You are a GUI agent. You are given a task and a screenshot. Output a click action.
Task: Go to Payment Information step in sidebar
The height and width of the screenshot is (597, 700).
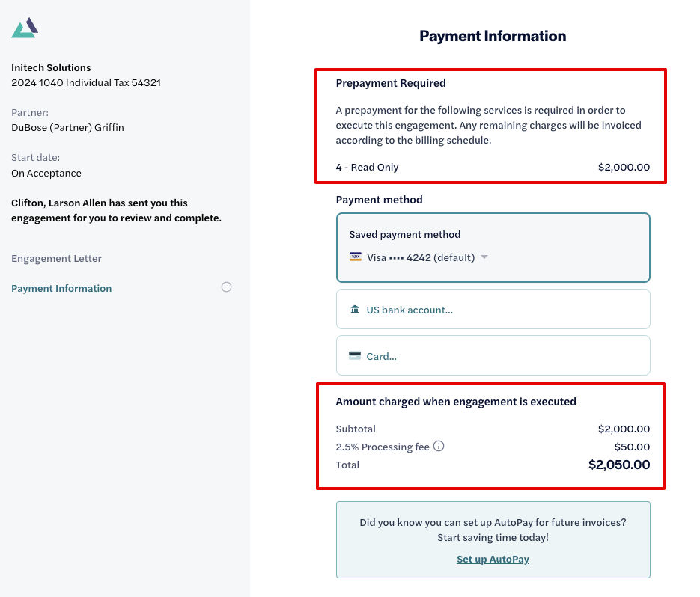click(61, 288)
